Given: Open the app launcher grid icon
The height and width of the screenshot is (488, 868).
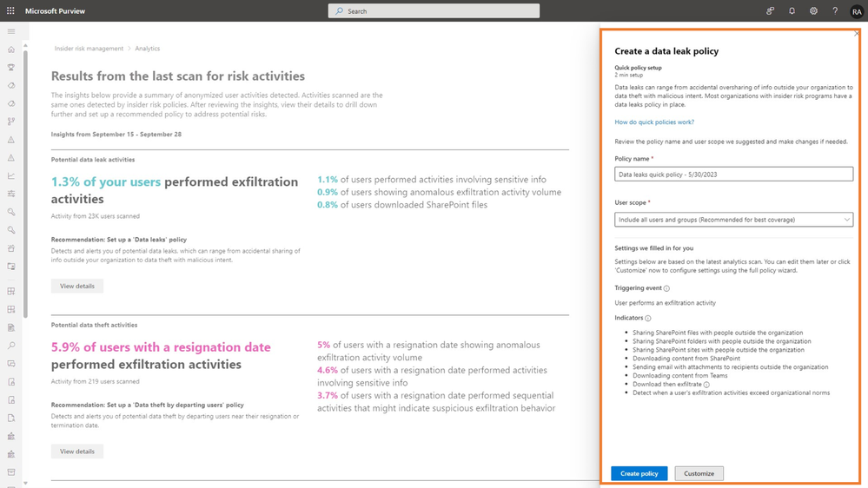Looking at the screenshot, I should point(10,10).
